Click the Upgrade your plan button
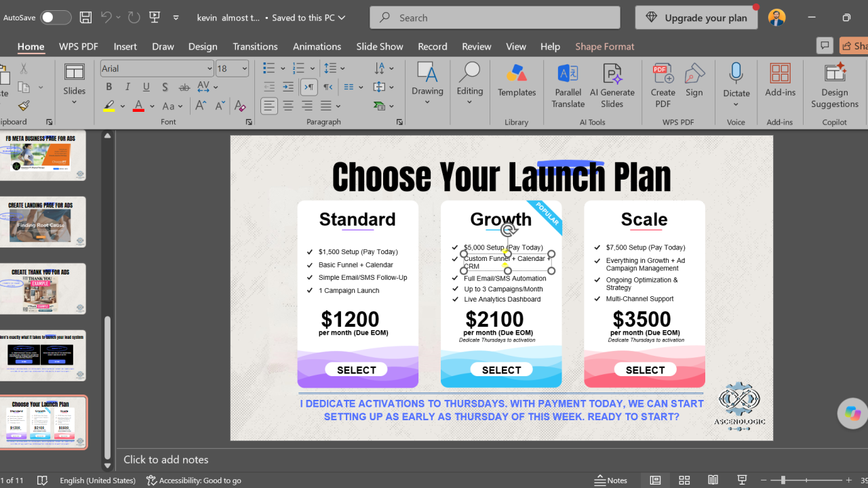The height and width of the screenshot is (488, 868). pos(696,18)
